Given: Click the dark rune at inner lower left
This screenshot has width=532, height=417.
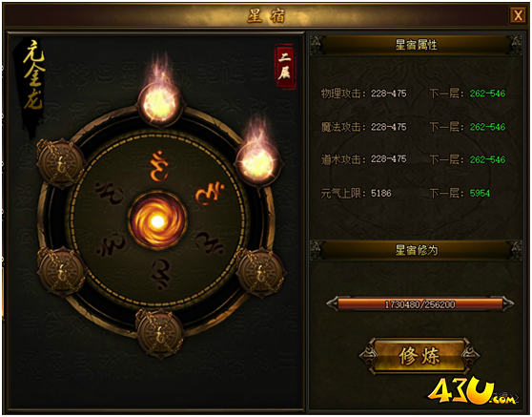Looking at the screenshot, I should click(x=112, y=244).
